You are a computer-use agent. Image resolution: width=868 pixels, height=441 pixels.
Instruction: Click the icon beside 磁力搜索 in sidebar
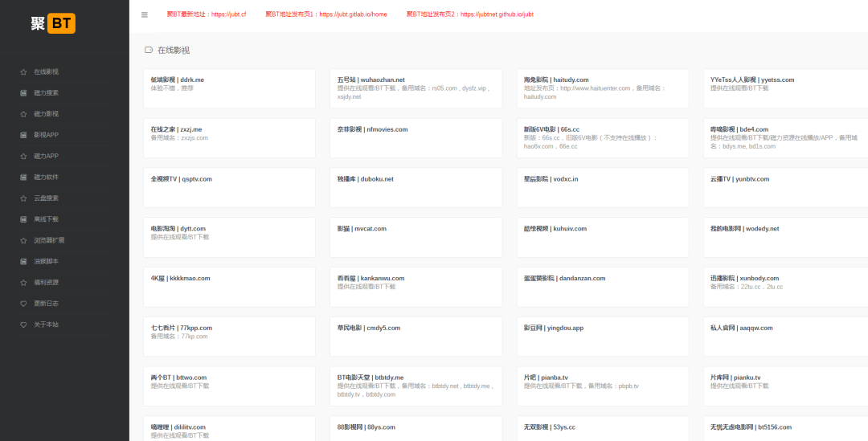point(24,92)
